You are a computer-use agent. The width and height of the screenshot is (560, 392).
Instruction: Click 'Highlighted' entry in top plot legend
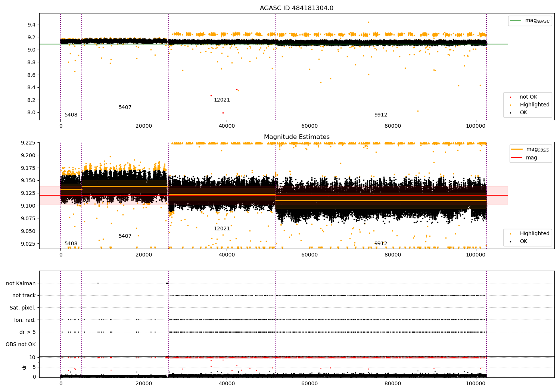click(x=535, y=105)
